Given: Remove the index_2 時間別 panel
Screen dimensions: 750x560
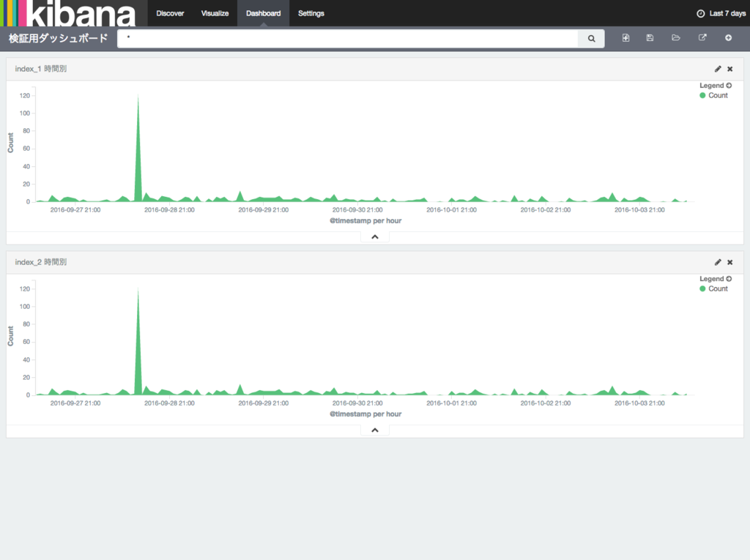Looking at the screenshot, I should click(730, 262).
